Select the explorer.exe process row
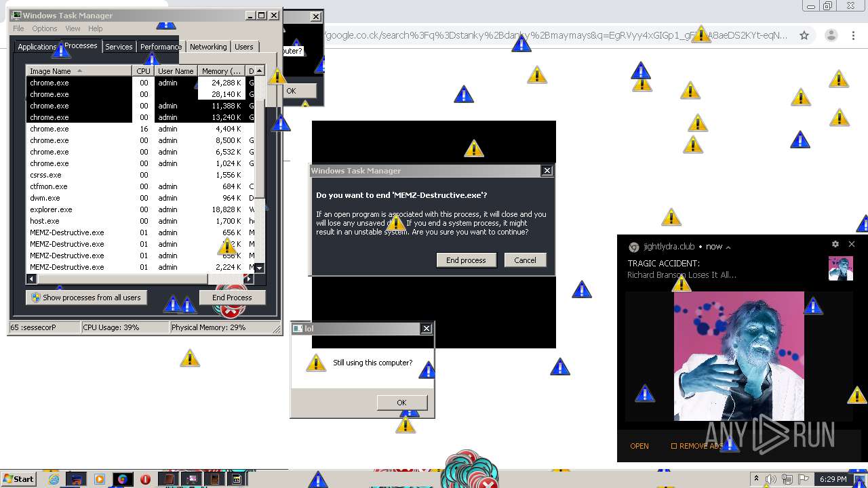 coord(140,209)
